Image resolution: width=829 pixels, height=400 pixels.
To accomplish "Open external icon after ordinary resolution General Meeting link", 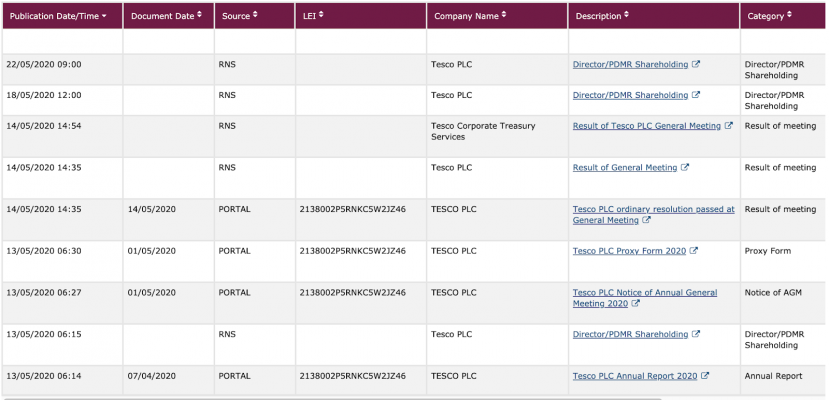I will tap(647, 221).
